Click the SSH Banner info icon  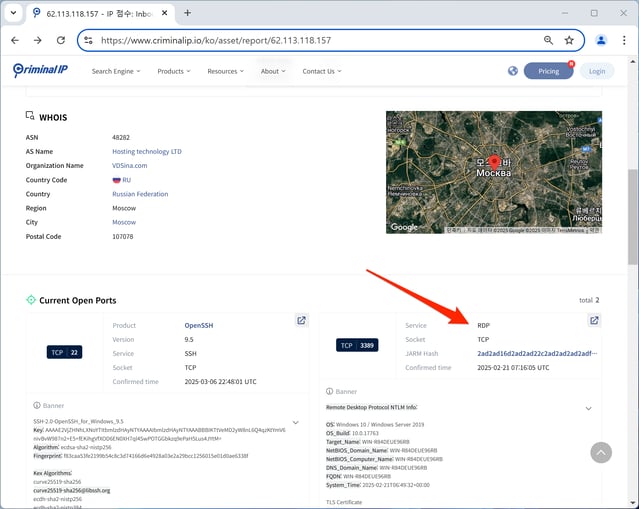tap(37, 405)
